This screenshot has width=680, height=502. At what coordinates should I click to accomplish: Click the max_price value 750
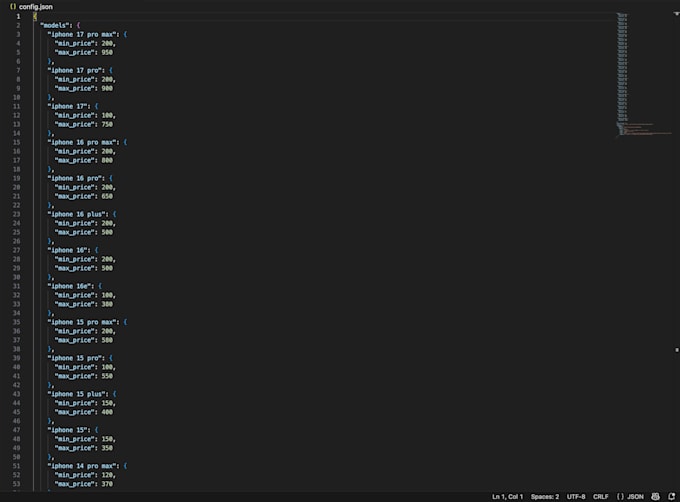coord(107,124)
